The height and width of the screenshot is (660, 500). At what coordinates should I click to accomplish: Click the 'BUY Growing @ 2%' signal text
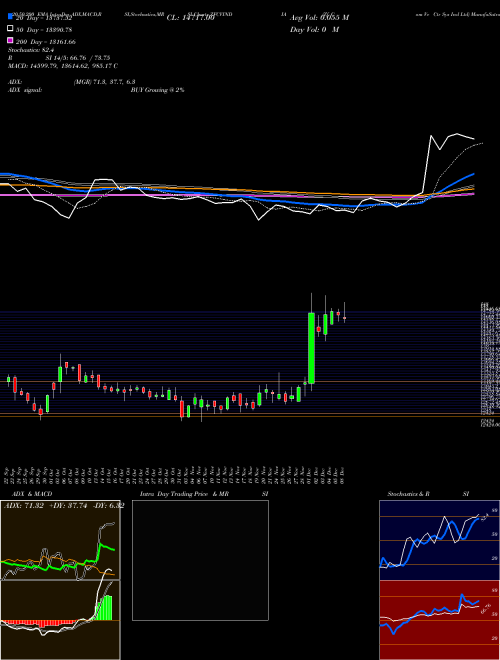tap(157, 90)
